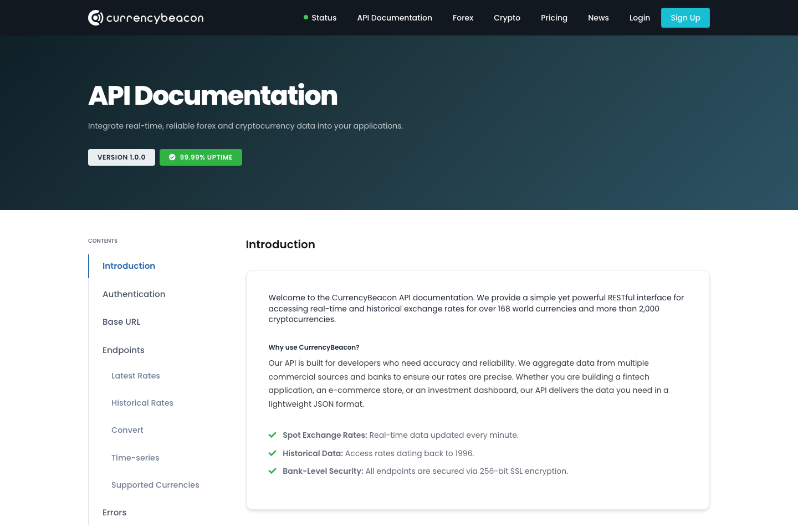Screen dimensions: 798x532
Task: Click the Version 1.0.0 badge
Action: click(x=121, y=157)
